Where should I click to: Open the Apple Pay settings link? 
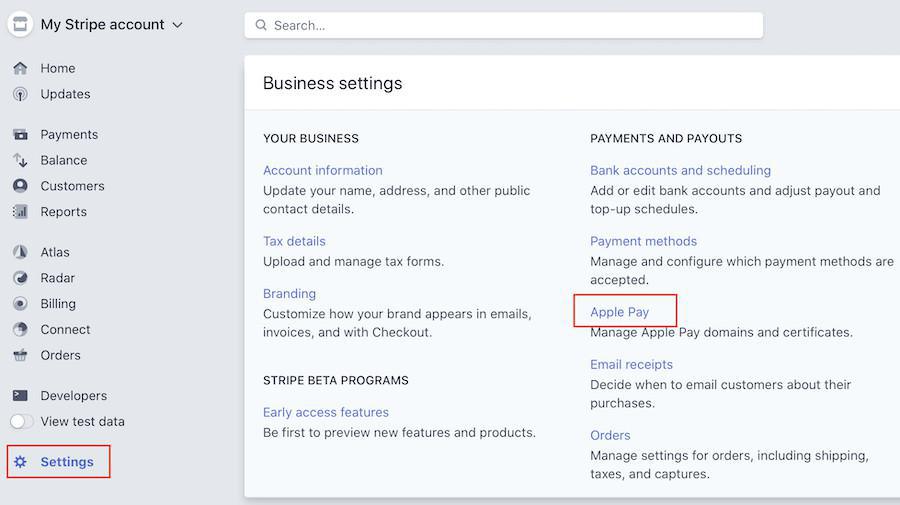pyautogui.click(x=619, y=312)
